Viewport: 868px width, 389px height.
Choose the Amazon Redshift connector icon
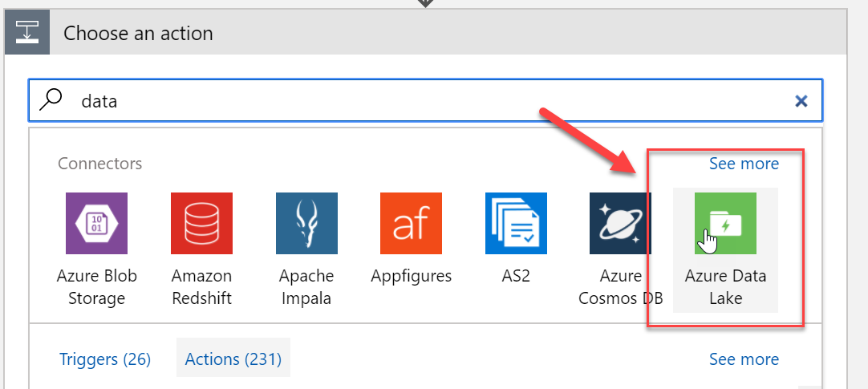click(x=201, y=224)
